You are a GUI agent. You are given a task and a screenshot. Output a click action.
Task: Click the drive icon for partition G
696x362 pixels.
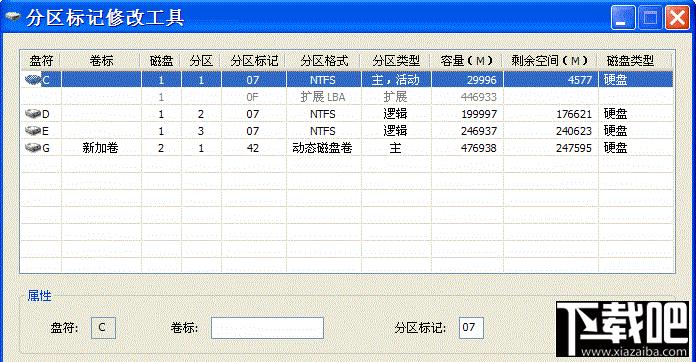click(x=33, y=147)
